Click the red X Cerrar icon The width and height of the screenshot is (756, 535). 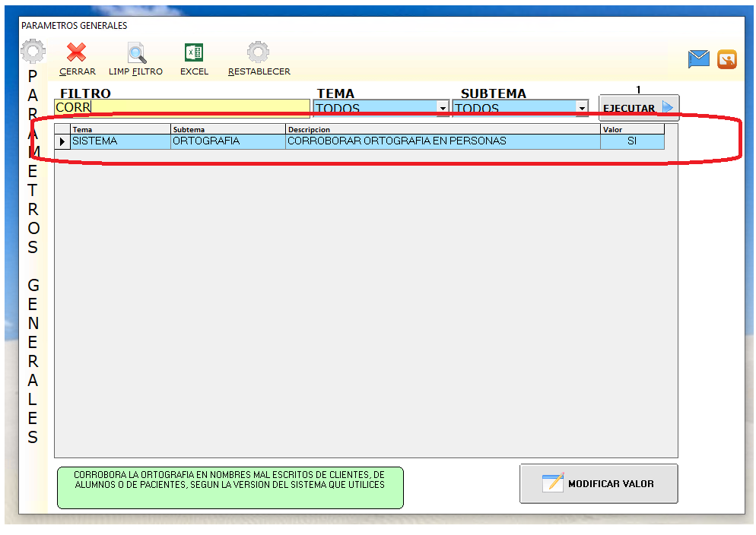click(x=76, y=53)
